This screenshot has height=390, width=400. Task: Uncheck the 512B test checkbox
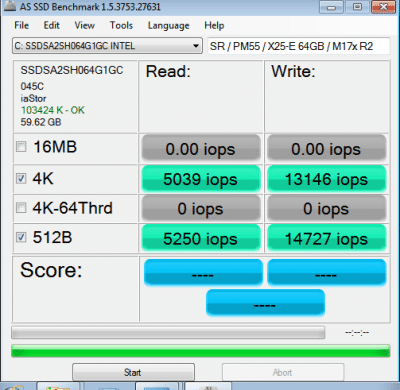21,237
